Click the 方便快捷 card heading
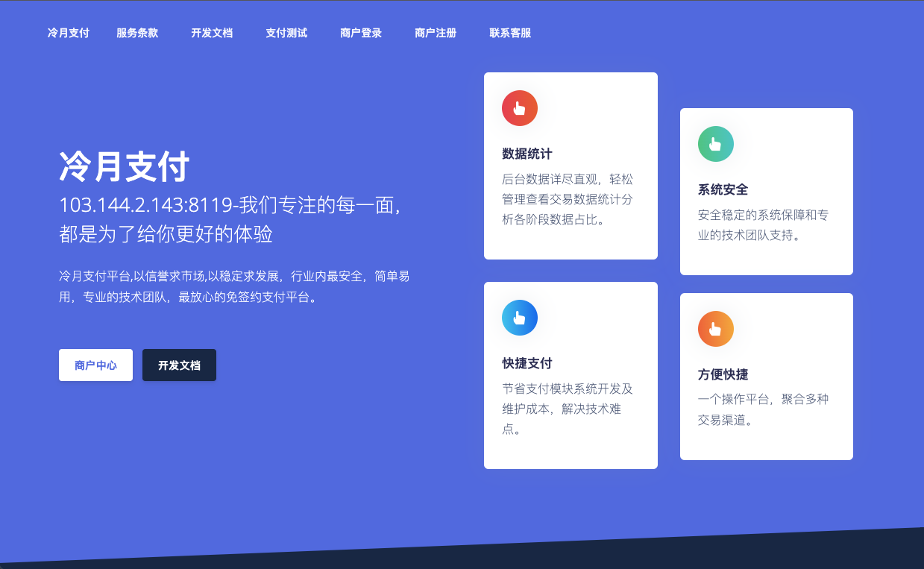 point(723,374)
